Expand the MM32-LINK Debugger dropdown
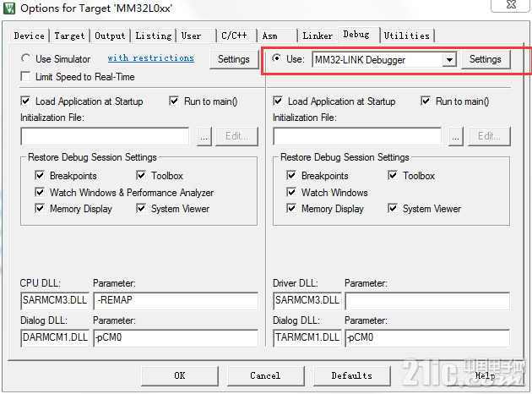 [449, 60]
